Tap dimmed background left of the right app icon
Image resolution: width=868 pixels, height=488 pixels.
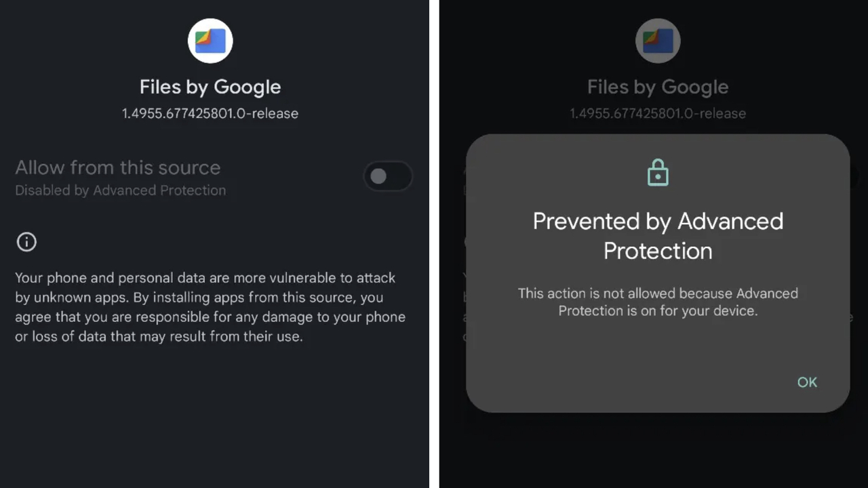536,41
